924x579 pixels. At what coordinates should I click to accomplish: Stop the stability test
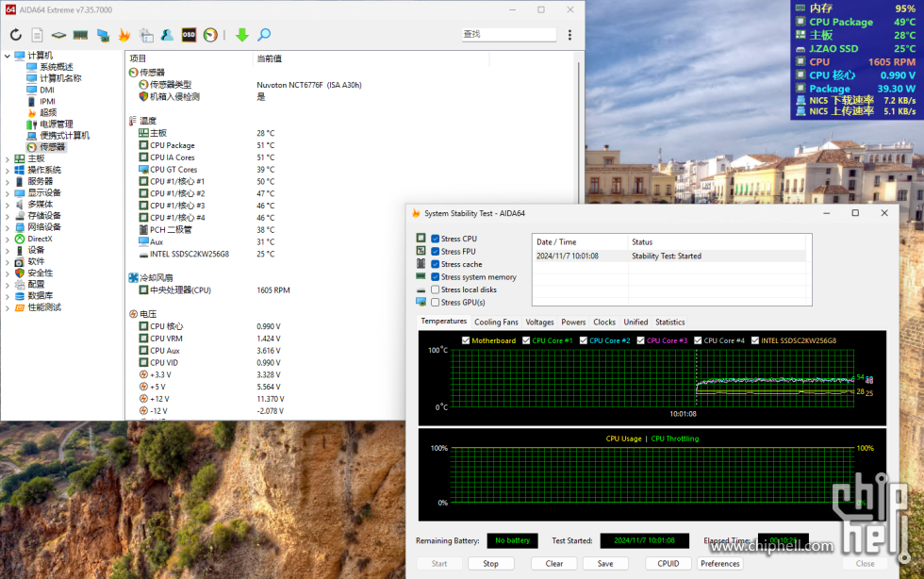click(x=491, y=564)
